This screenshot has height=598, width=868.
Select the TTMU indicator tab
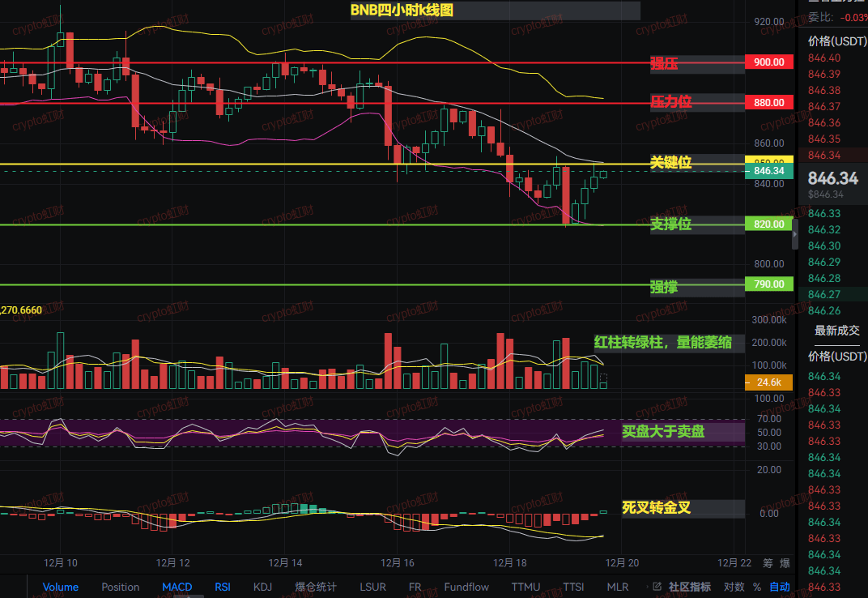(525, 587)
